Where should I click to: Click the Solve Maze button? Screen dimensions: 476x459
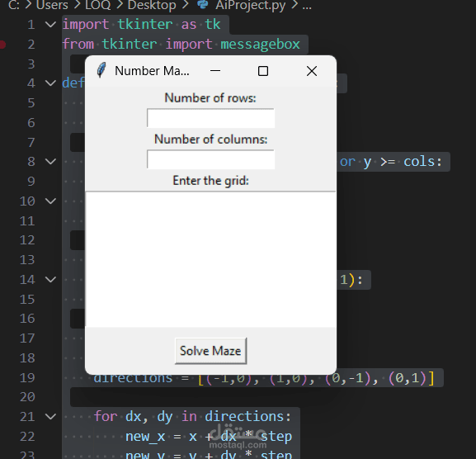[x=210, y=351]
